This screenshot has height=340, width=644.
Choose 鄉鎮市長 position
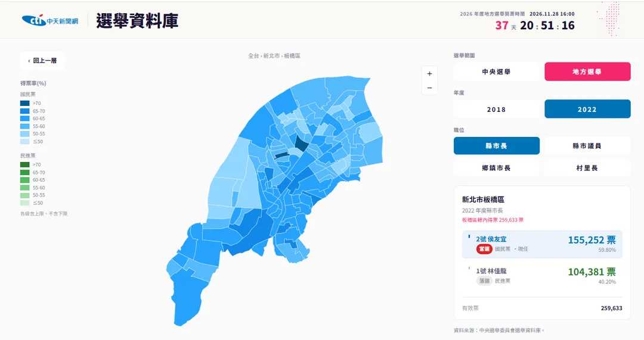point(497,168)
